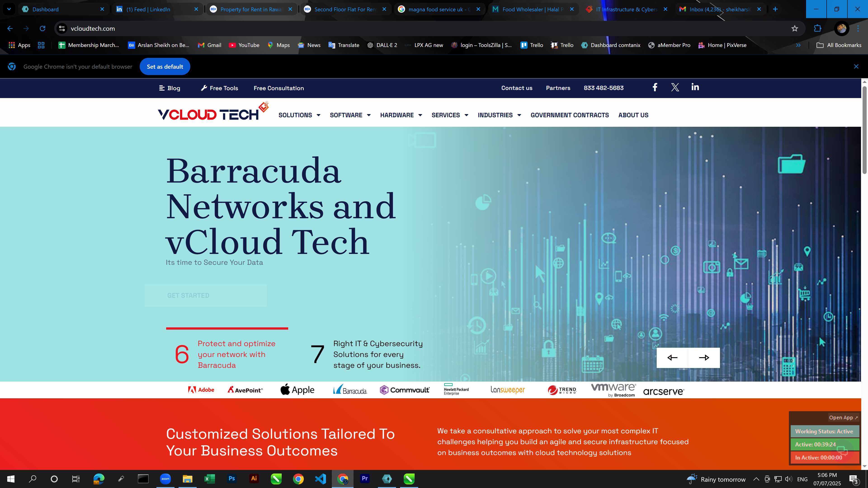Open vCloud Tech Facebook page icon
The height and width of the screenshot is (488, 868).
(655, 88)
